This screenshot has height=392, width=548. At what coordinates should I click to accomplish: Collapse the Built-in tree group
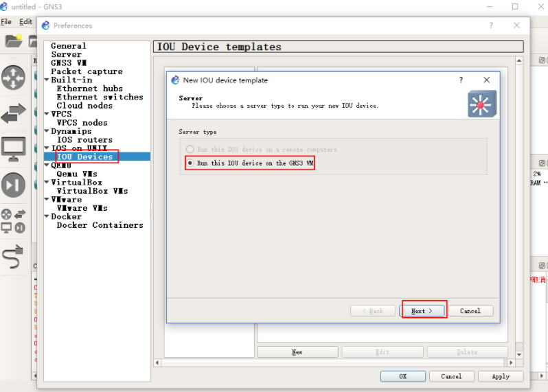click(47, 80)
